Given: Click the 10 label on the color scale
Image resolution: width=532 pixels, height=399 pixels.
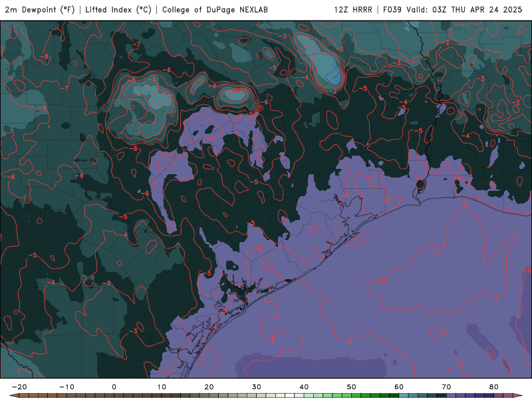Looking at the screenshot, I should tap(162, 387).
